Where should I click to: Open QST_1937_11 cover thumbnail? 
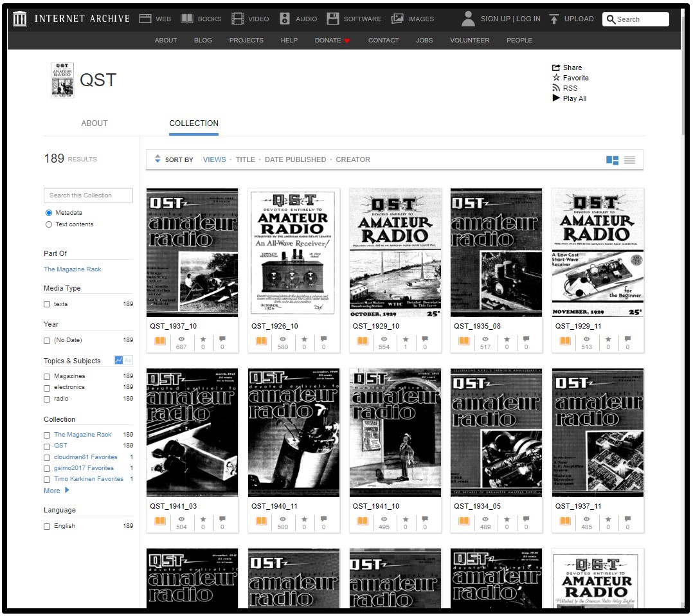click(598, 433)
